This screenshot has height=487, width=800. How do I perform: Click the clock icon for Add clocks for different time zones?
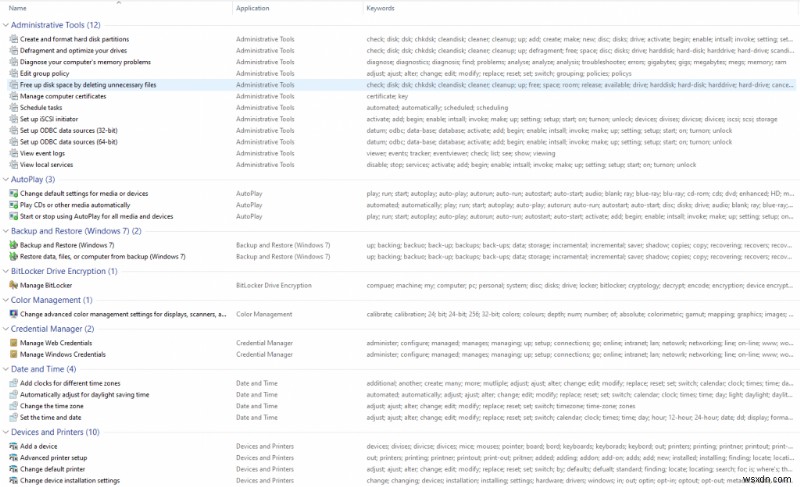point(14,383)
